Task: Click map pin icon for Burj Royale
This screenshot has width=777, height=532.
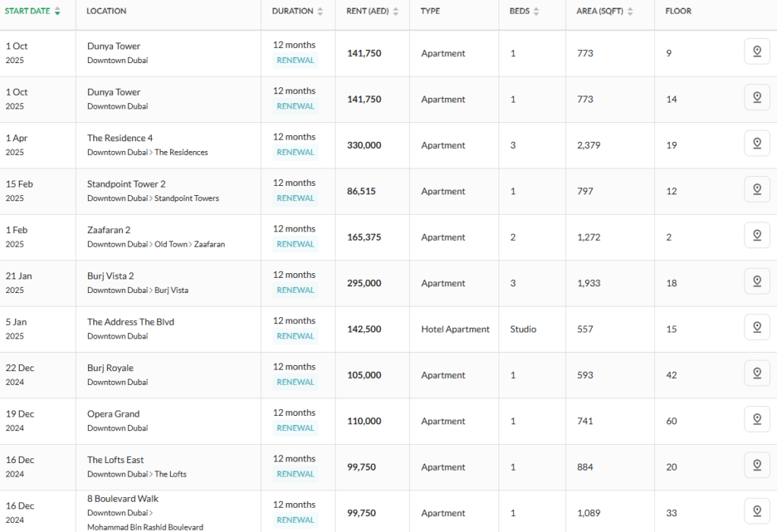Action: point(757,373)
